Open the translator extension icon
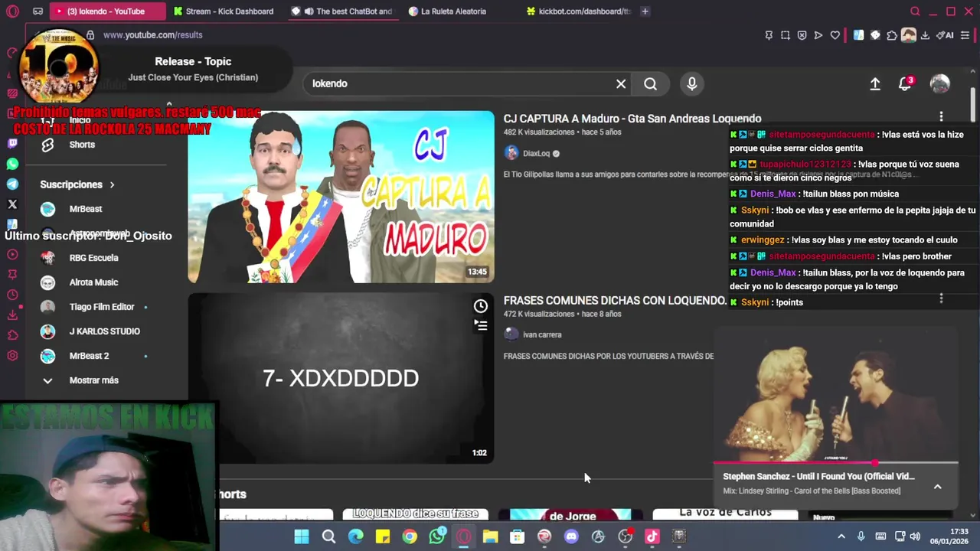The width and height of the screenshot is (980, 551). (858, 35)
